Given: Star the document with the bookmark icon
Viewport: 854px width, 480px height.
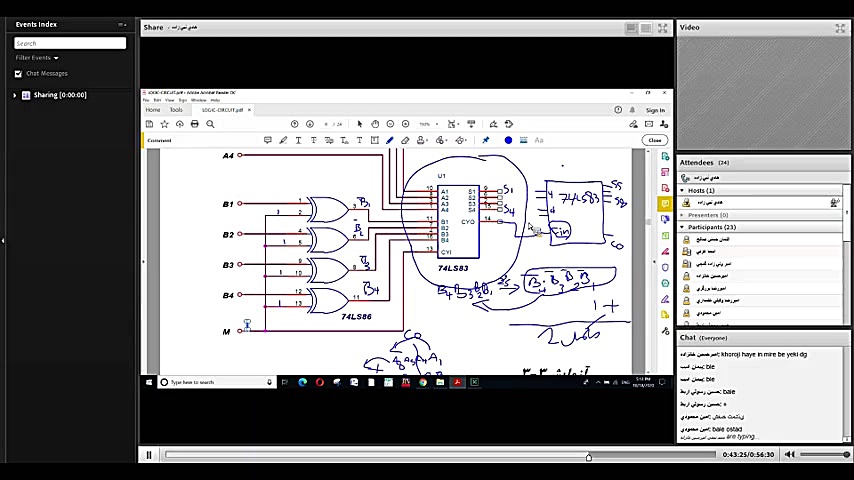Looking at the screenshot, I should point(164,124).
